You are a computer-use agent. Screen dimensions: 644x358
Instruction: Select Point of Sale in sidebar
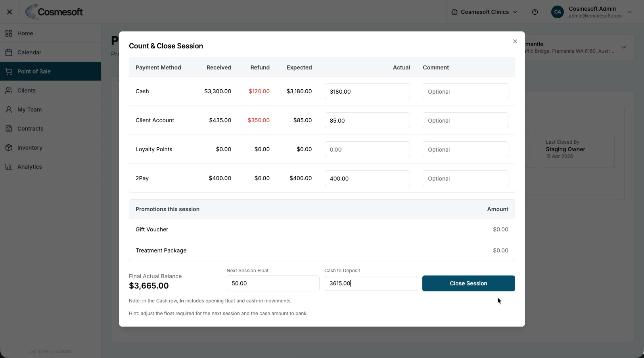51,71
